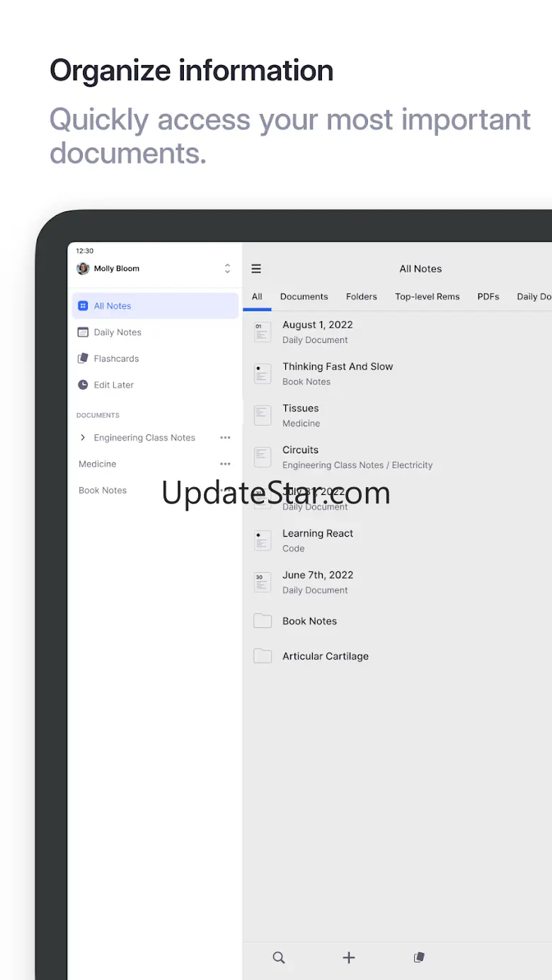Screen dimensions: 552x980
Task: Click the June 7th, 2022 calendar icon
Action: point(263,582)
